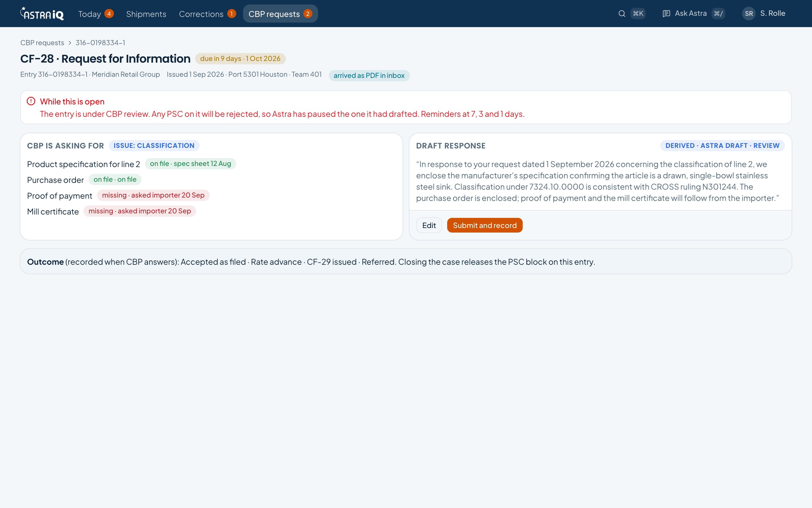Click the on file · on file status

point(115,179)
